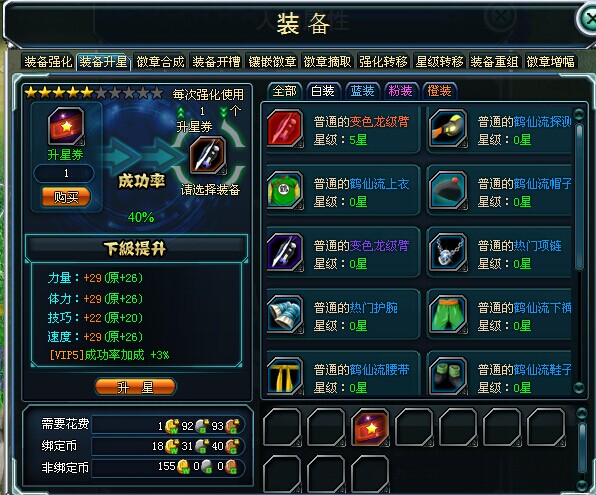This screenshot has width=596, height=495.
Task: Click the 购买 buy button
Action: (x=66, y=197)
